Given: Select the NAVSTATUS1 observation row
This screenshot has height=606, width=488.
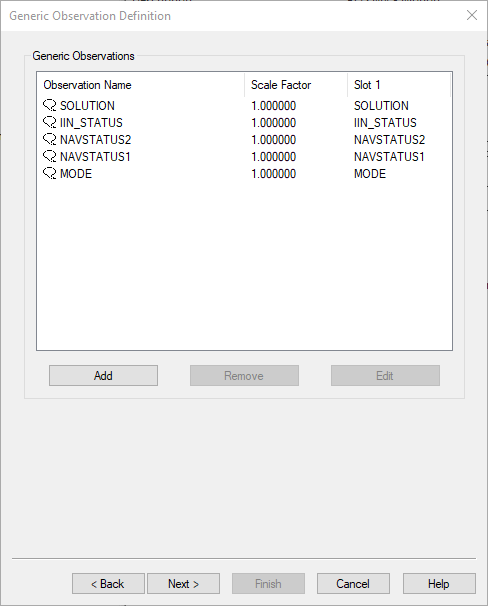Looking at the screenshot, I should coord(244,157).
